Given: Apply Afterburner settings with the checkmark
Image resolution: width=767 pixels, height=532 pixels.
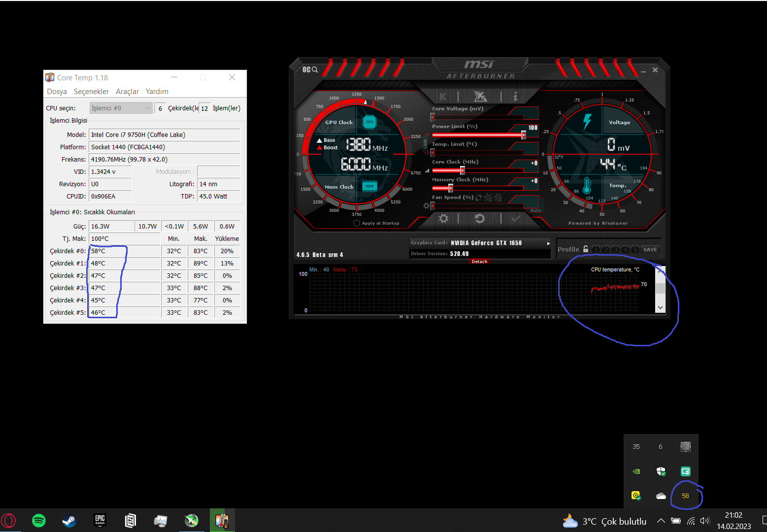Looking at the screenshot, I should (x=516, y=218).
